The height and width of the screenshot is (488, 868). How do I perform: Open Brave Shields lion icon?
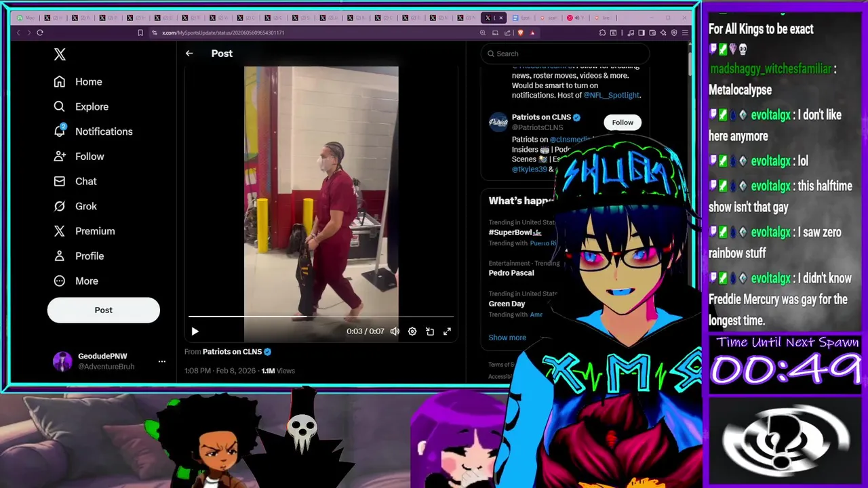pos(521,33)
